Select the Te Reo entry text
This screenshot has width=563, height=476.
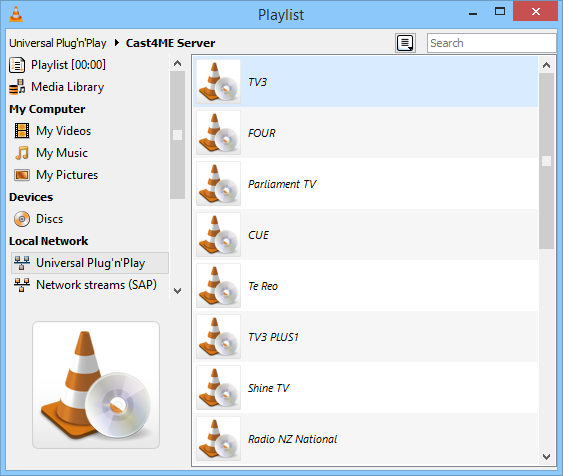click(263, 286)
